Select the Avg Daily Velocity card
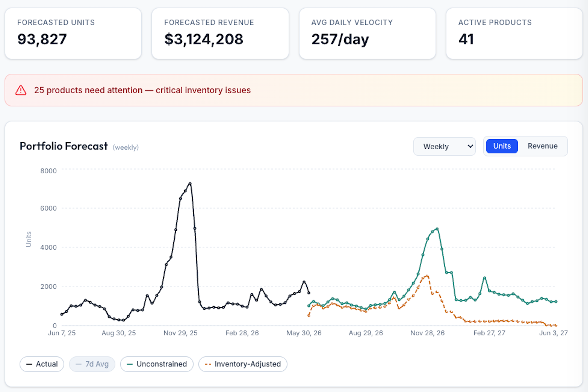This screenshot has height=392, width=588. pos(367,34)
